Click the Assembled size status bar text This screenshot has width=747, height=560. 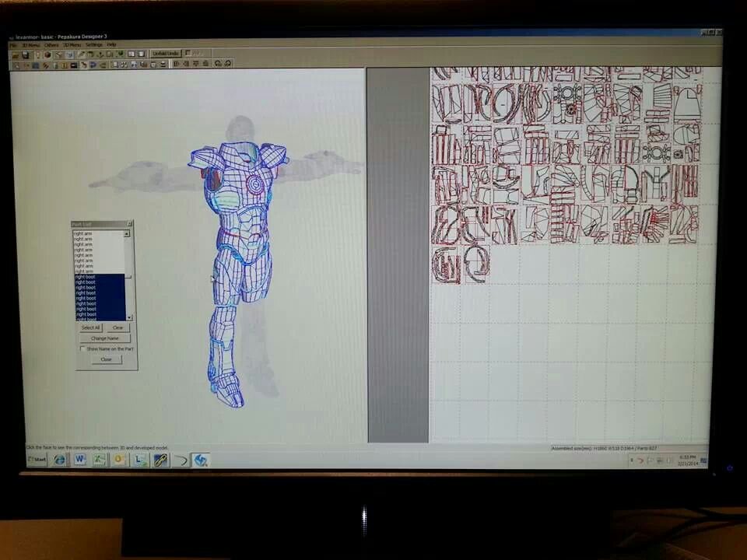coord(605,449)
